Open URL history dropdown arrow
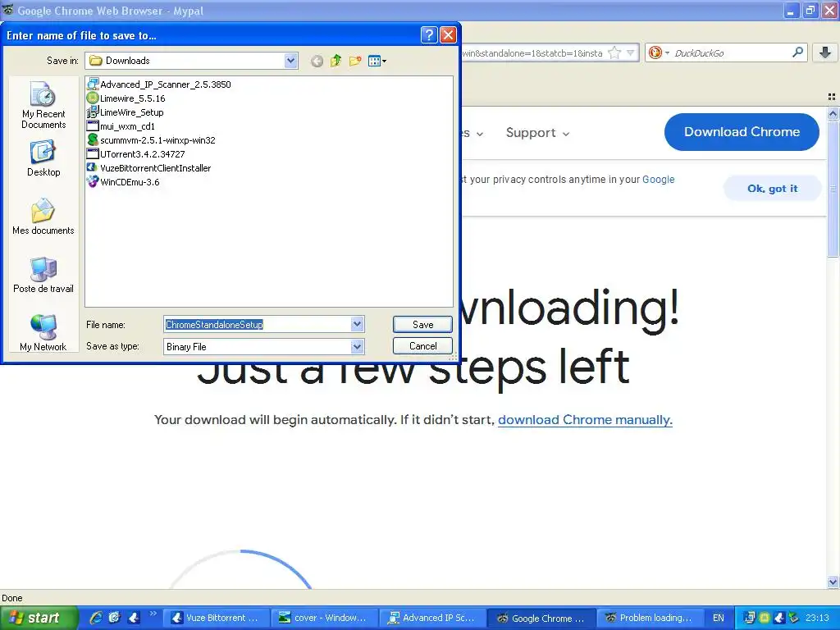Image resolution: width=840 pixels, height=630 pixels. point(631,52)
